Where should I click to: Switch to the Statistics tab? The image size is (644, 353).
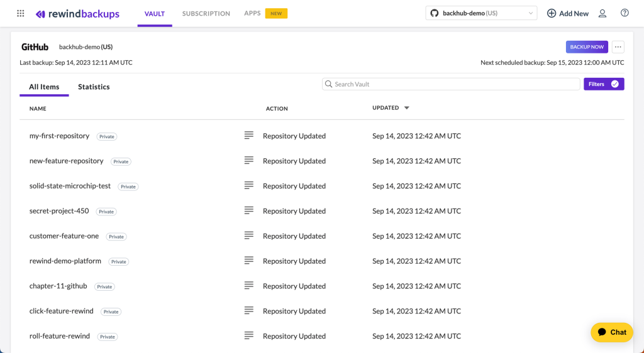tap(94, 87)
